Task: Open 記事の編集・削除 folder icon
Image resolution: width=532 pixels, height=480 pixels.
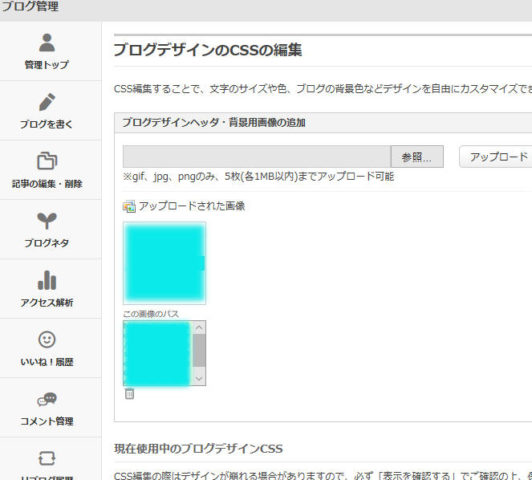Action: point(47,160)
